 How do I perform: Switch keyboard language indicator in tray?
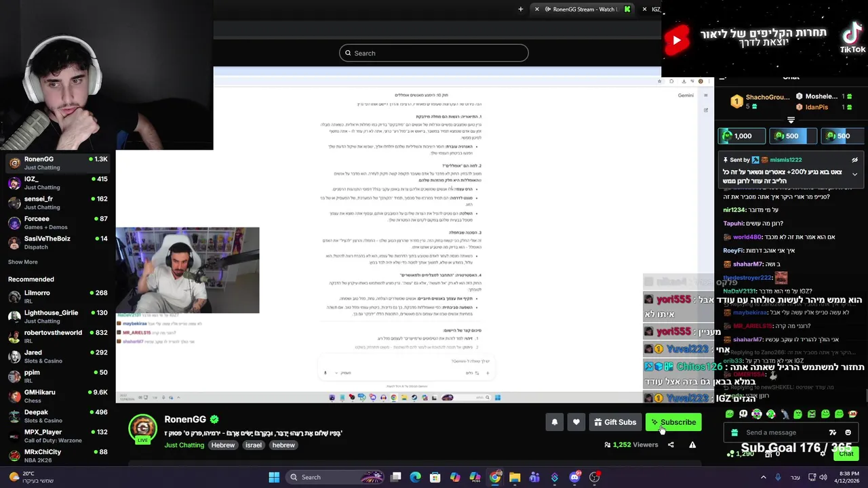pos(795,477)
